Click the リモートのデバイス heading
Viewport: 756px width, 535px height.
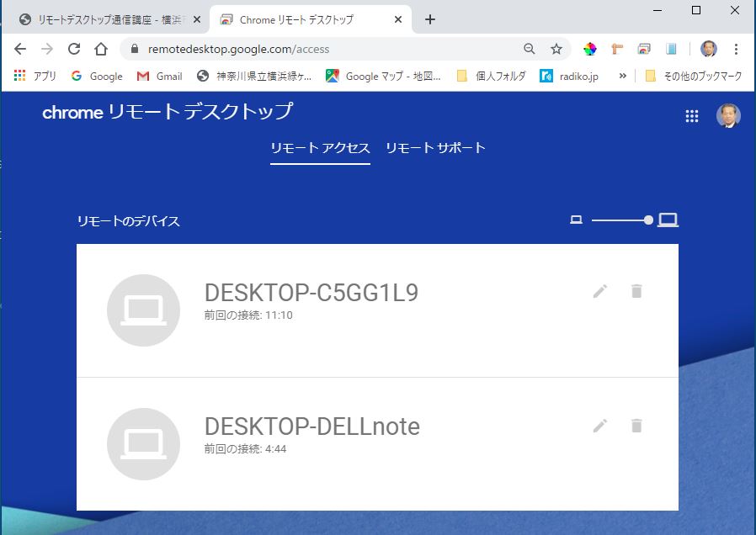(128, 221)
